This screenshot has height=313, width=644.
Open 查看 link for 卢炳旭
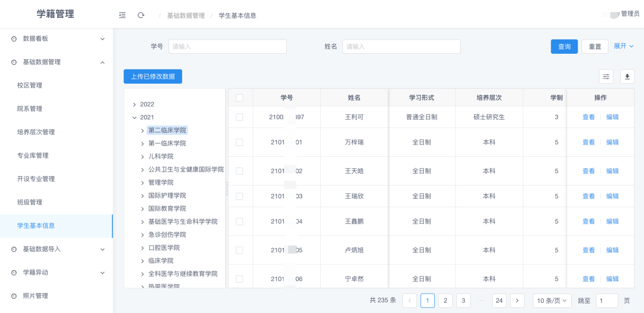tap(588, 250)
